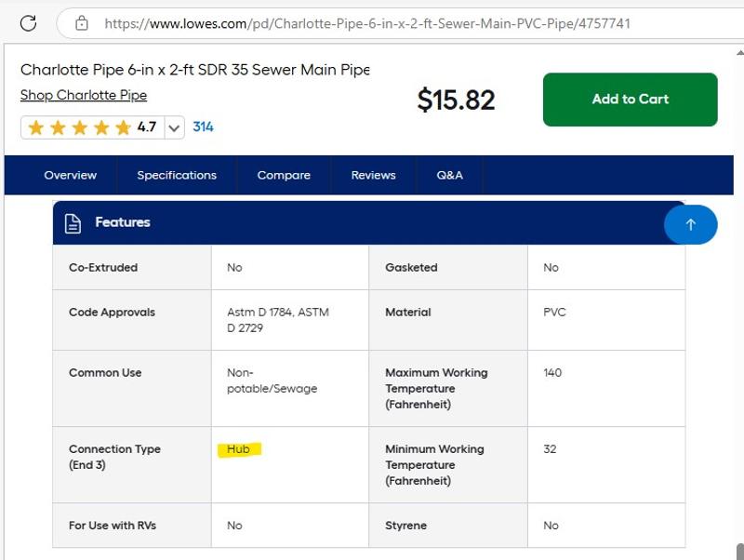Click the blue scroll-to-top arrow button
Image resolution: width=744 pixels, height=560 pixels.
coord(690,224)
